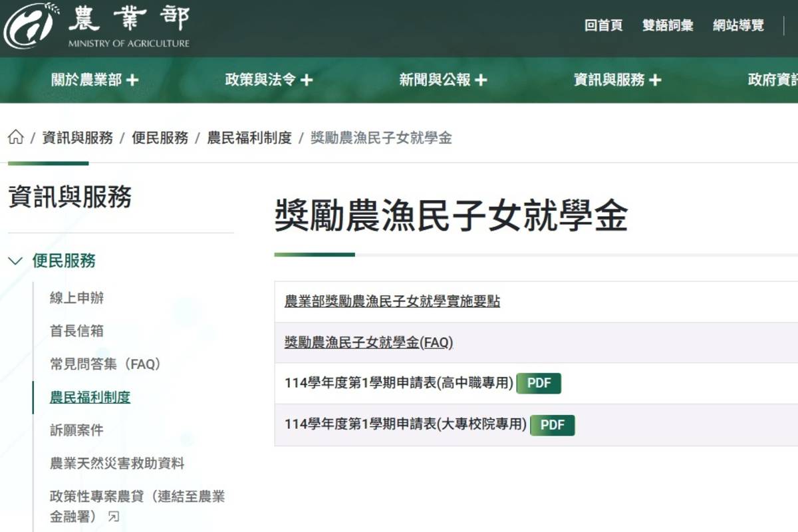Select 資訊與服務 in the breadcrumb

pyautogui.click(x=78, y=138)
